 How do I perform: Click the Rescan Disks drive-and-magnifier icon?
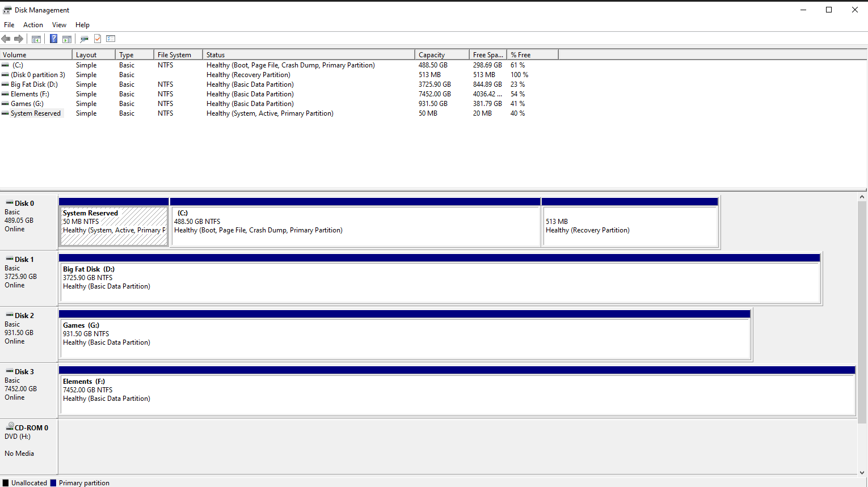(x=84, y=39)
